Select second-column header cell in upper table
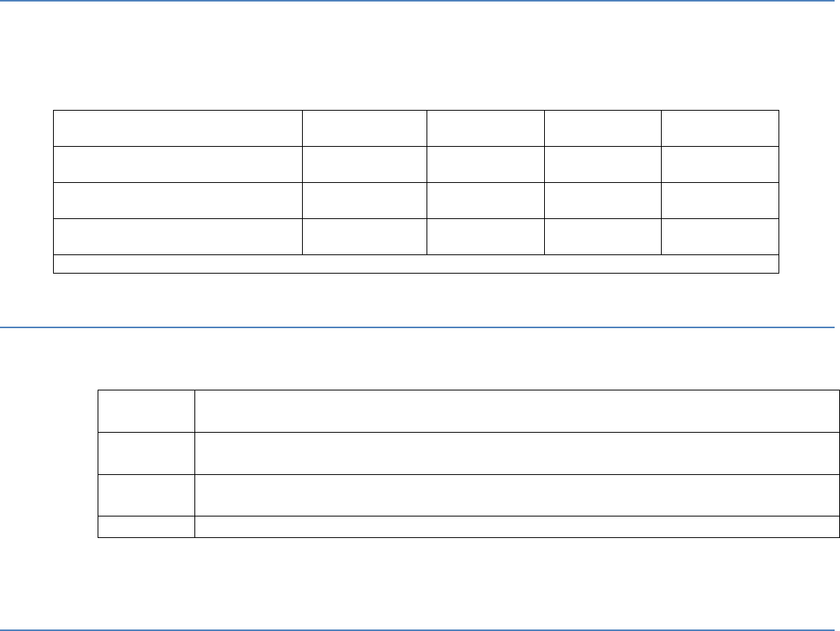Screen dimensions: 840x631 [x=364, y=128]
